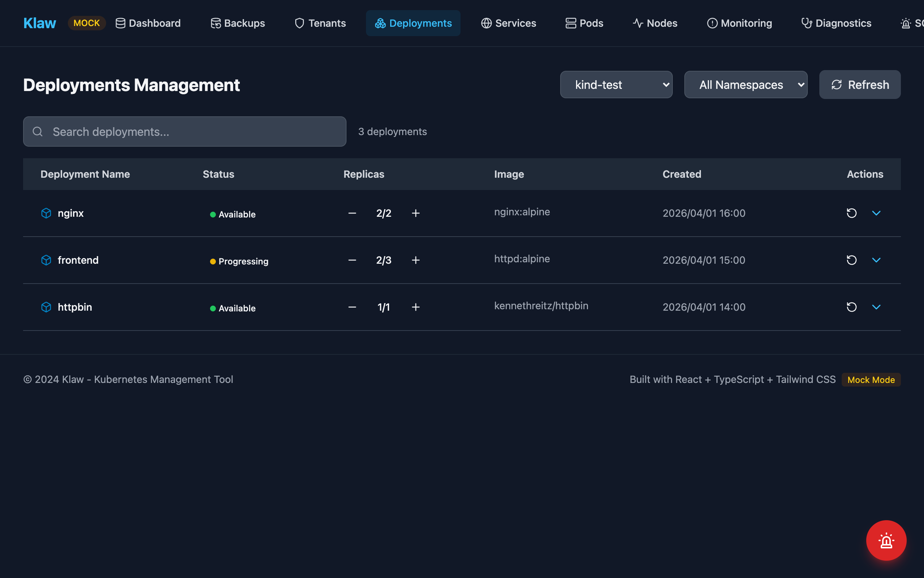Refresh the deployments list
The height and width of the screenshot is (578, 924).
point(860,85)
